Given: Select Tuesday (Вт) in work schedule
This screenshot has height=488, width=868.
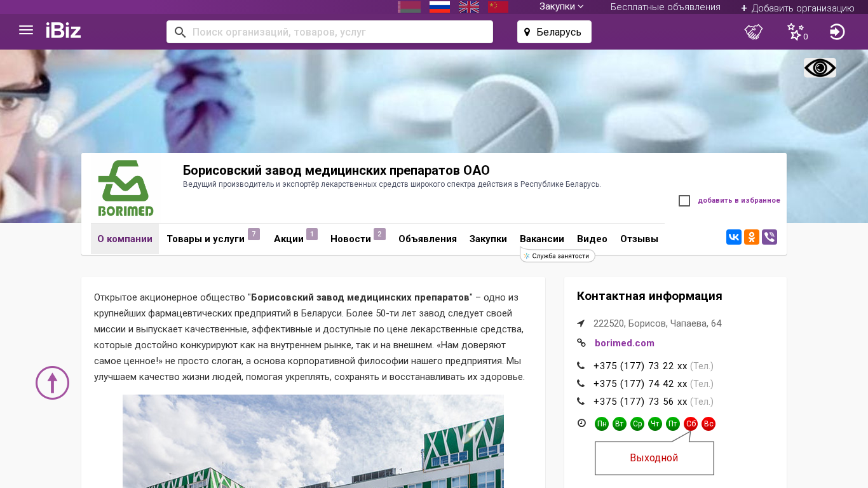Looking at the screenshot, I should point(620,424).
